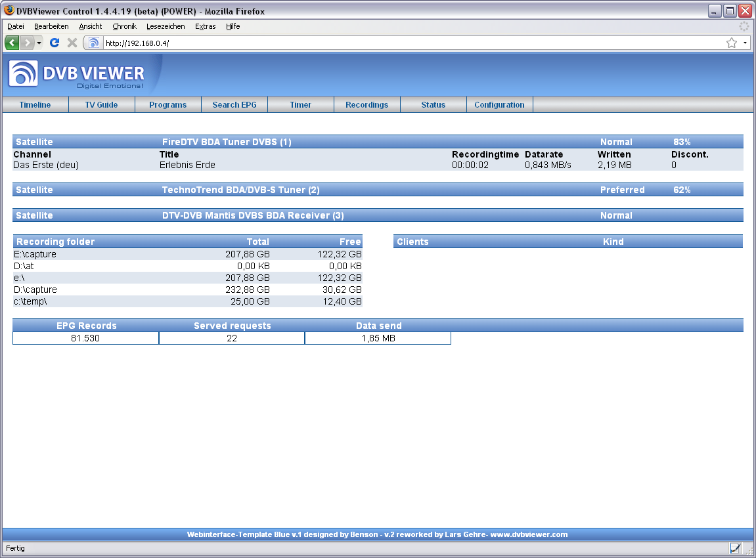Click the status bar pencil icon

pyautogui.click(x=735, y=548)
